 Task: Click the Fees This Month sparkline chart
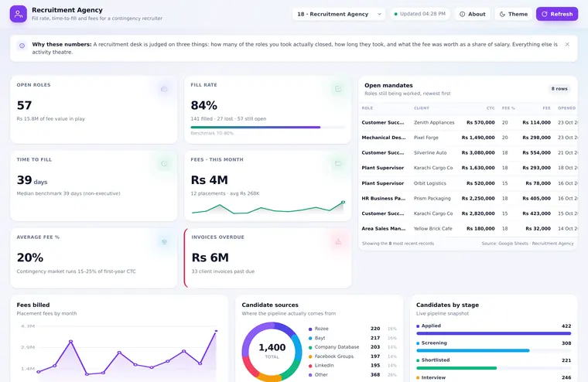[268, 208]
